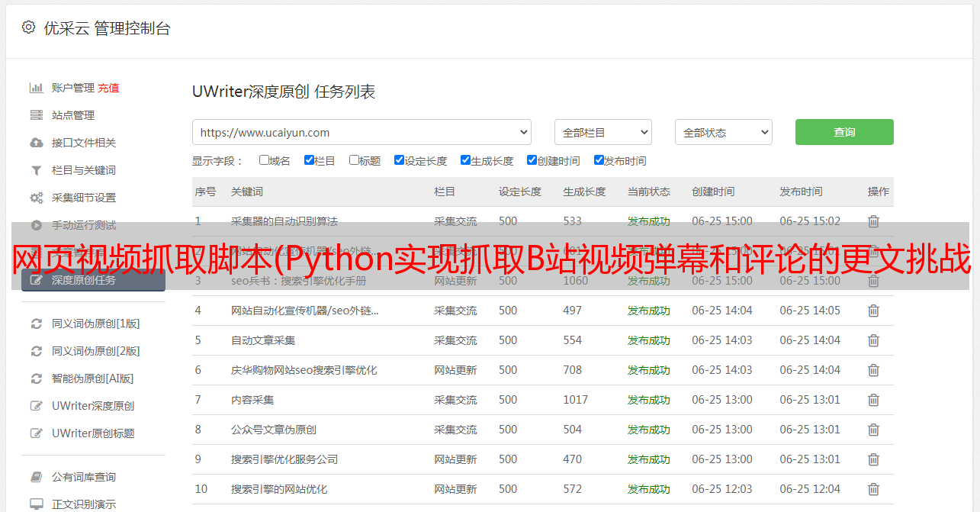Screen dimensions: 980x512
Task: Delete row 5 自动文章采集 via trash icon
Action: pyautogui.click(x=873, y=340)
